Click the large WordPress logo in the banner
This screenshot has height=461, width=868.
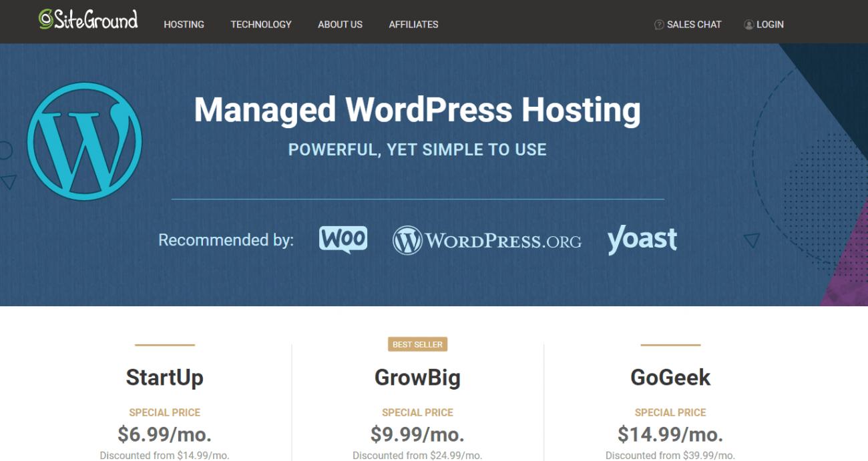(85, 141)
